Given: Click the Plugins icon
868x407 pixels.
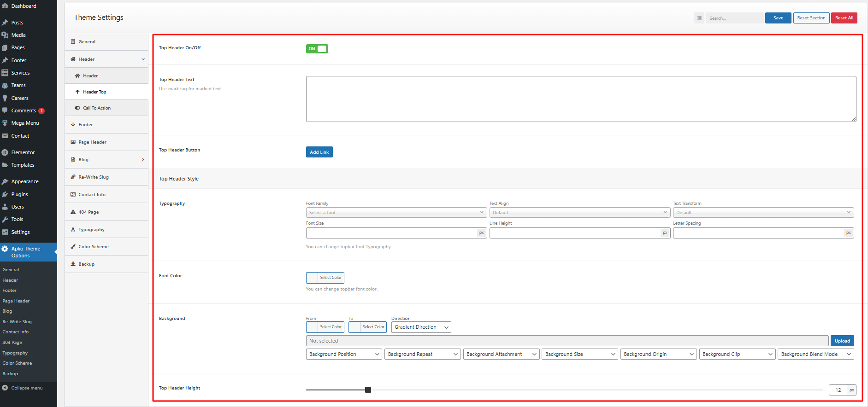Looking at the screenshot, I should click(5, 194).
